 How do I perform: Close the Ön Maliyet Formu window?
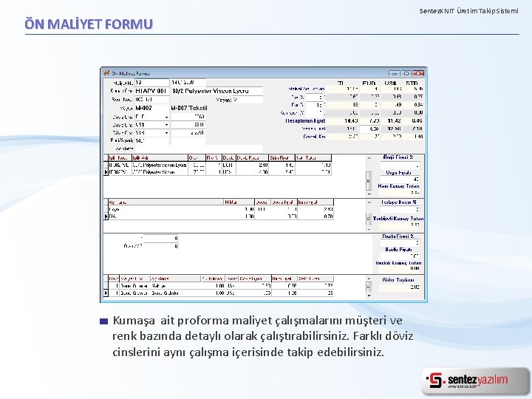pyautogui.click(x=418, y=73)
